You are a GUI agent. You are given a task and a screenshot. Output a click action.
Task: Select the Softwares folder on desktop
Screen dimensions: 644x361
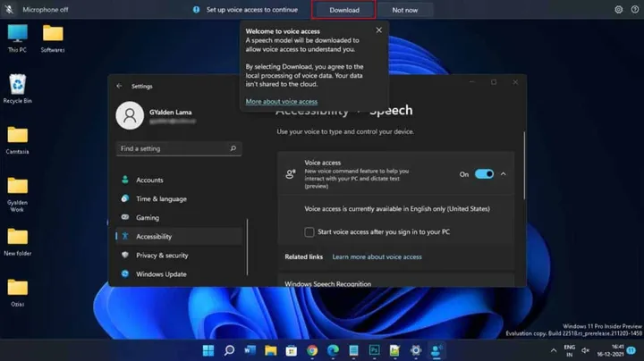coord(53,38)
